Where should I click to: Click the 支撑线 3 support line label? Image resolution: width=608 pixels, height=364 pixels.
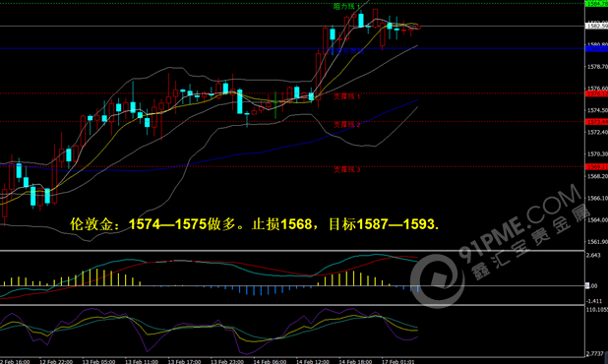pos(347,169)
